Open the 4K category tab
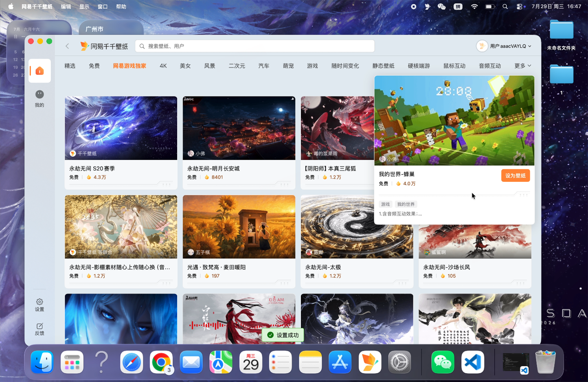This screenshot has width=588, height=382. 163,66
